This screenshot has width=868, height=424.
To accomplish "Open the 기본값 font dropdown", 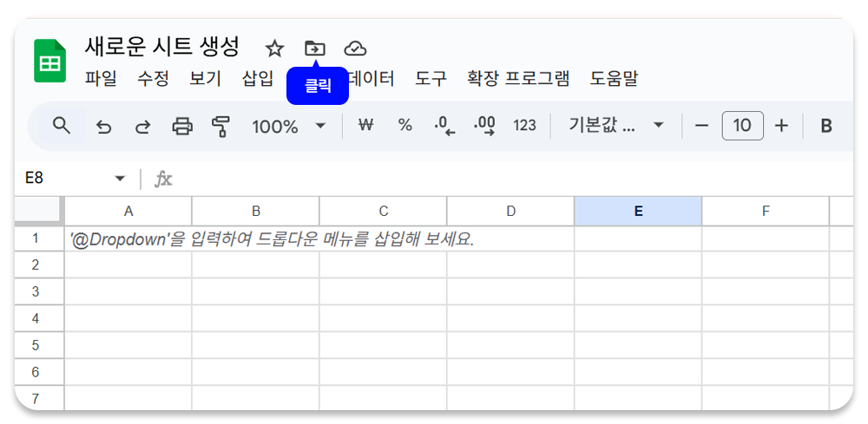I will click(615, 126).
